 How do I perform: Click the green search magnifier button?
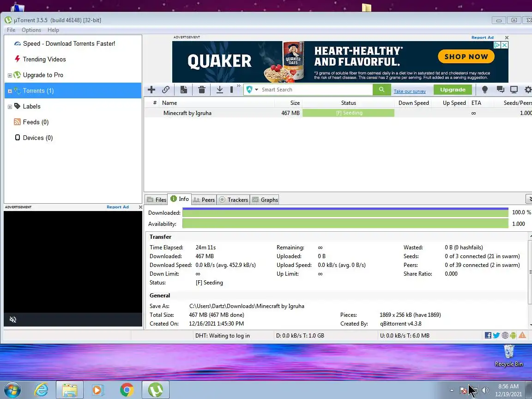click(382, 90)
